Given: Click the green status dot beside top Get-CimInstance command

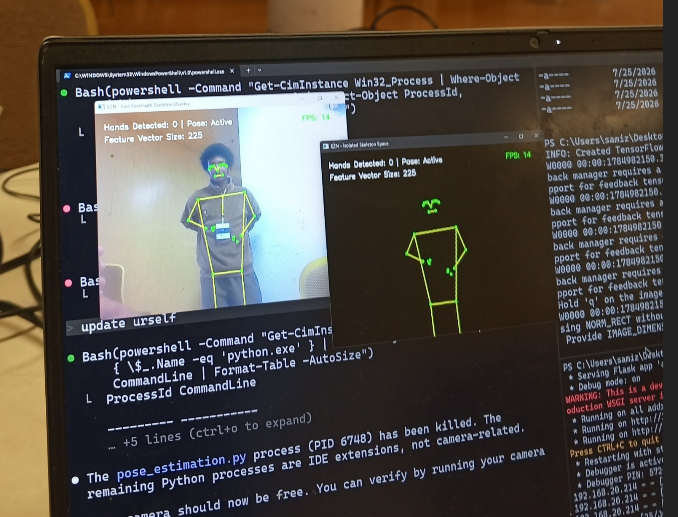Looking at the screenshot, I should tap(64, 93).
